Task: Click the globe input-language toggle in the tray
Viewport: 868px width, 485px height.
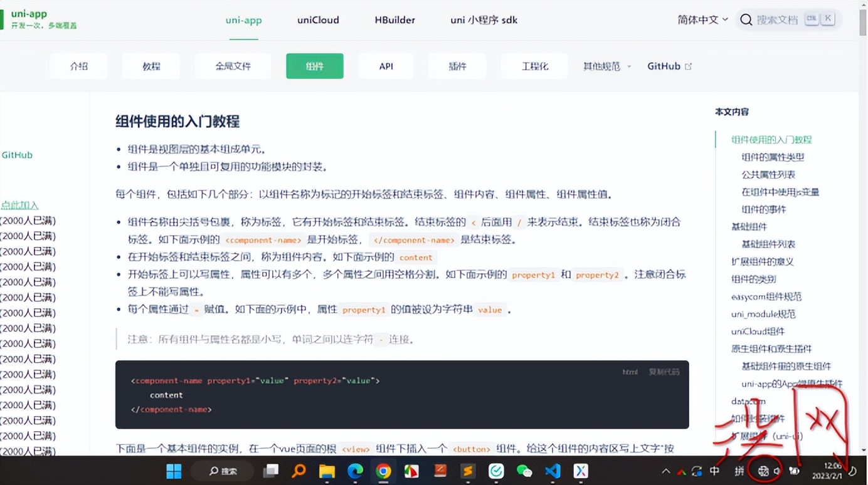Action: (x=764, y=472)
